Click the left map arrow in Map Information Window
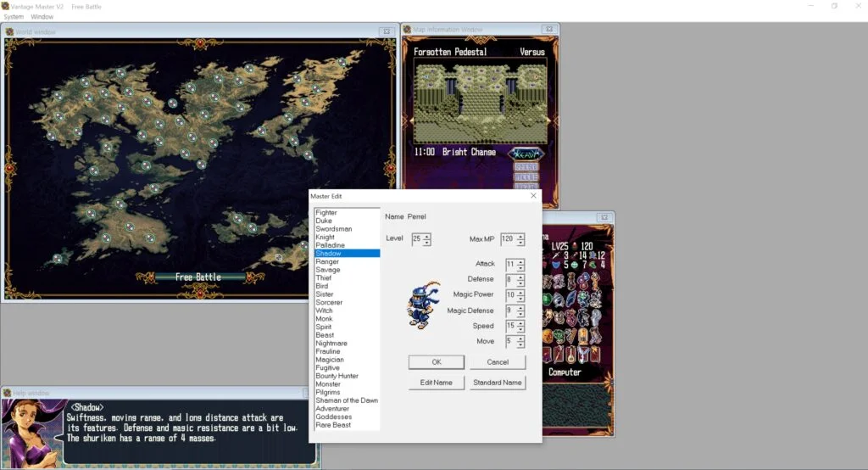Viewport: 868px width, 470px height. pyautogui.click(x=411, y=120)
